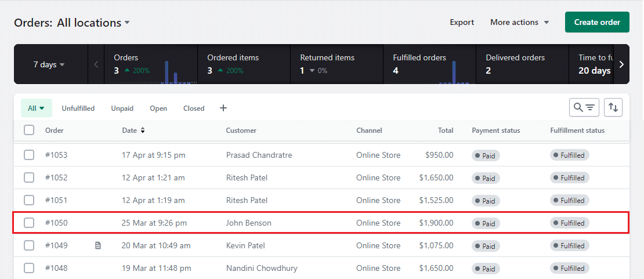This screenshot has width=644, height=279.
Task: Open the search and filter orders icon
Action: [x=584, y=107]
